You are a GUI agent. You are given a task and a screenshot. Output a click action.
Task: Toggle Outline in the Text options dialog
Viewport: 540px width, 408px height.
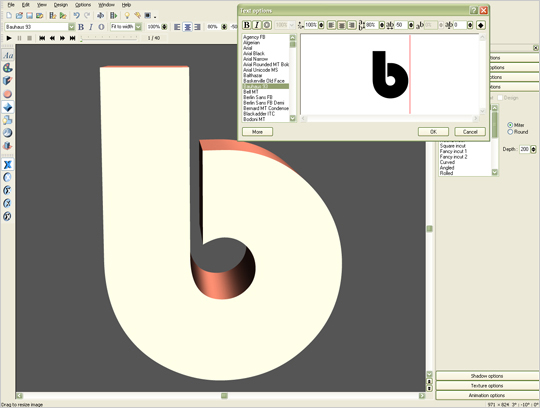click(x=267, y=25)
